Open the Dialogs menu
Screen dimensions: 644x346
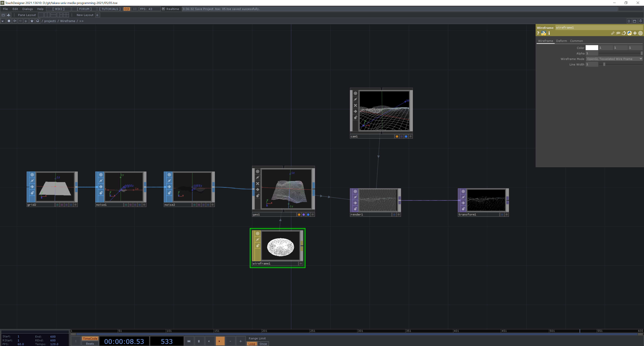tap(28, 9)
